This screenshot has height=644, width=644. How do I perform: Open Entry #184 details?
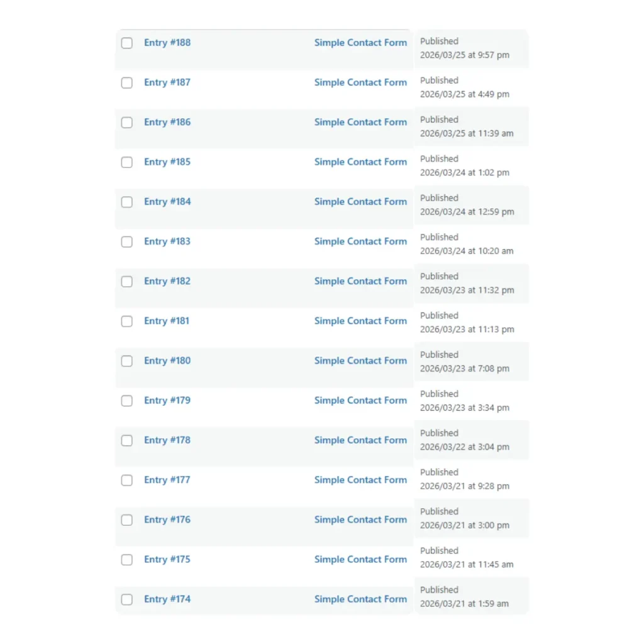[167, 202]
